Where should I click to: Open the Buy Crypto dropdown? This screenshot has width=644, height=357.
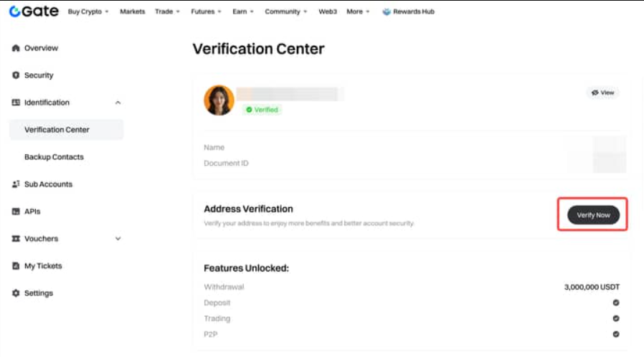click(x=88, y=11)
